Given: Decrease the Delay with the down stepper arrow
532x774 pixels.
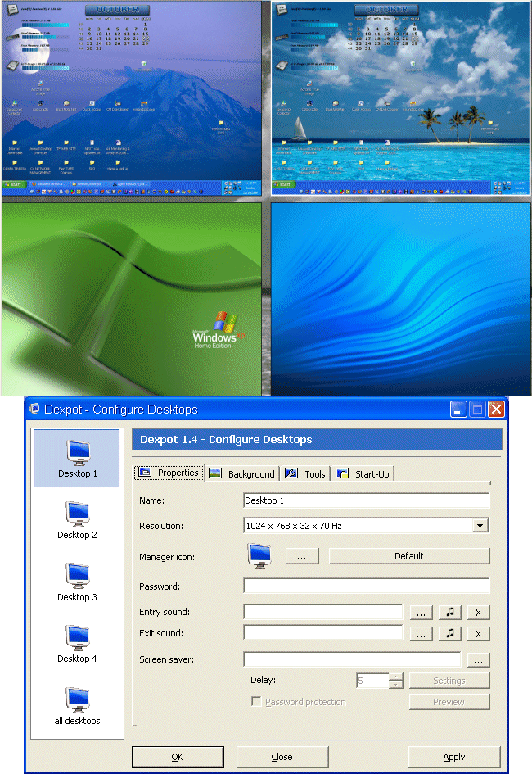Looking at the screenshot, I should tap(396, 684).
